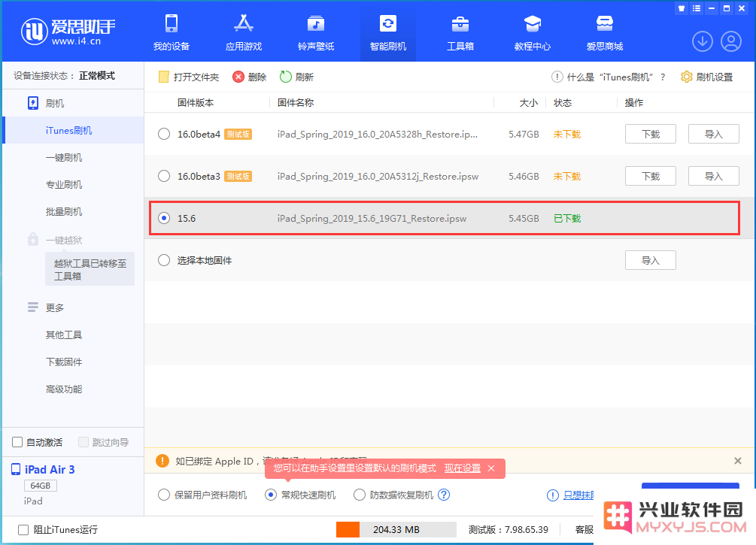The height and width of the screenshot is (545, 756).
Task: Click the 状态 column header
Action: coord(563,103)
